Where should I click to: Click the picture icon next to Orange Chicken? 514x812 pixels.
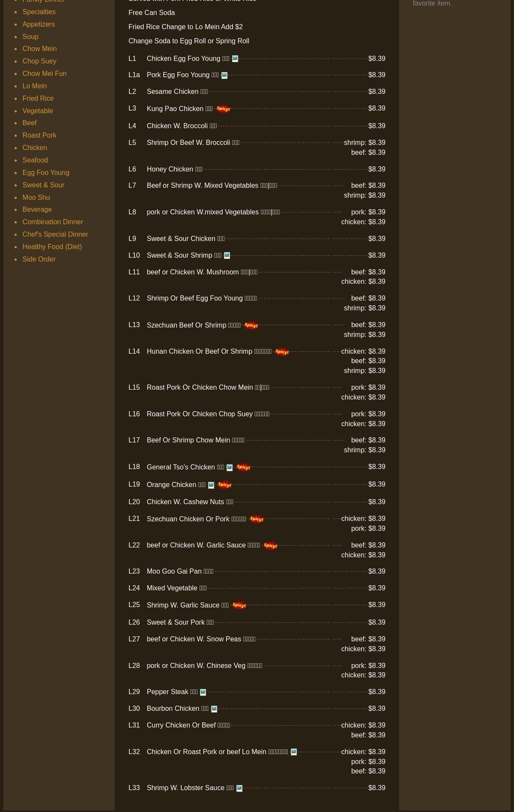pos(211,485)
